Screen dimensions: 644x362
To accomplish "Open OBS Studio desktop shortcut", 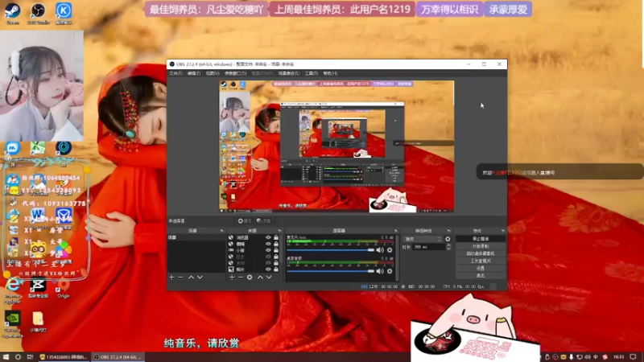I will 38,14.
